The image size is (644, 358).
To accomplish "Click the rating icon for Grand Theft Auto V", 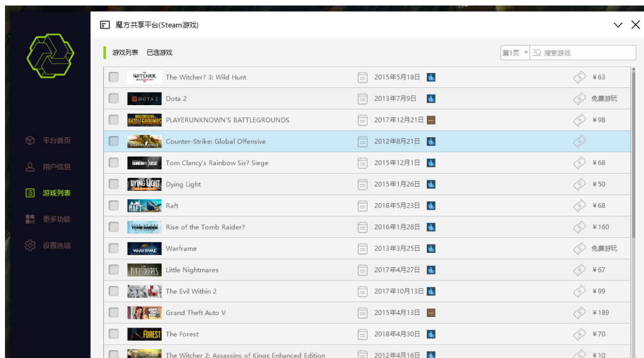I will coord(431,313).
